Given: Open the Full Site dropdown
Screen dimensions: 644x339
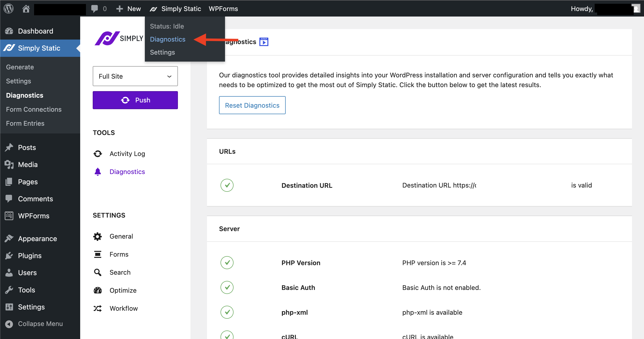Looking at the screenshot, I should [x=135, y=76].
